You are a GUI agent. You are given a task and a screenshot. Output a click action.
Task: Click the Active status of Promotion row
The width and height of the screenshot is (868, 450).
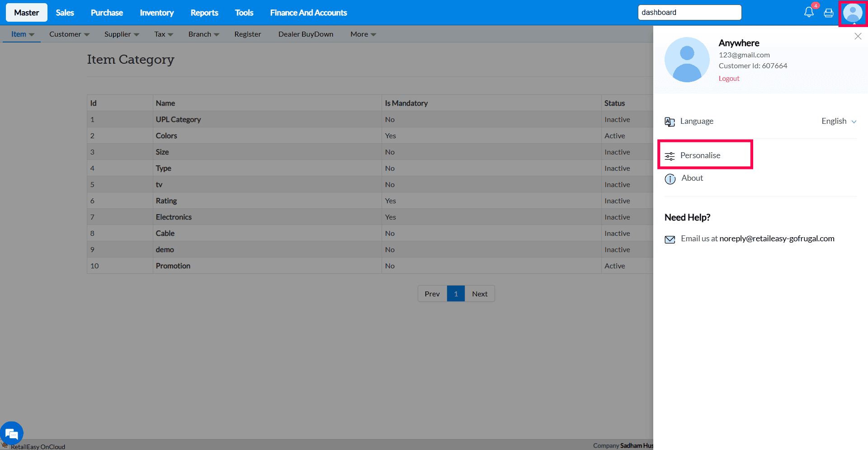(x=615, y=266)
